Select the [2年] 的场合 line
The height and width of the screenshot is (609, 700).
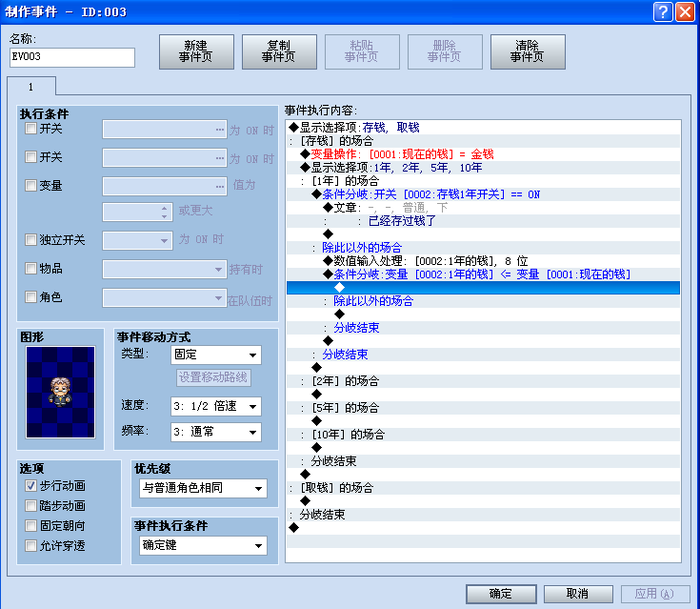pos(484,381)
